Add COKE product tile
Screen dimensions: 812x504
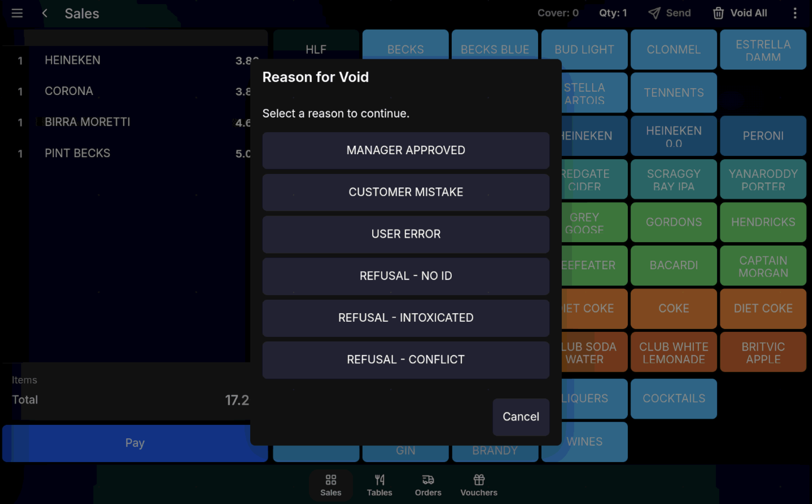tap(674, 308)
